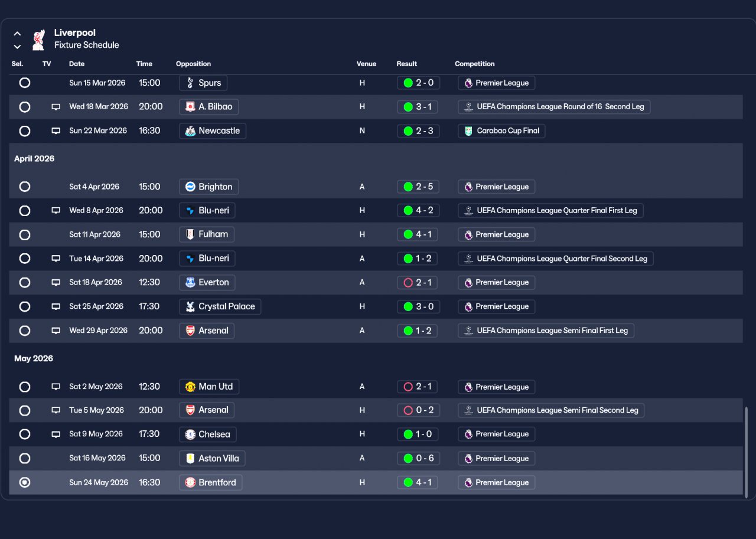Click TV icon on Man Utd row
Image resolution: width=756 pixels, height=539 pixels.
click(56, 387)
